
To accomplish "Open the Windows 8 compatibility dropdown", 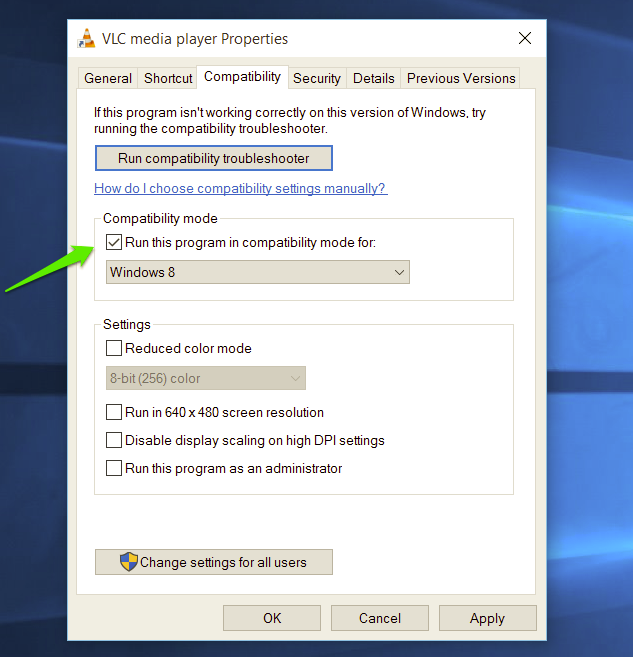I will tap(258, 272).
